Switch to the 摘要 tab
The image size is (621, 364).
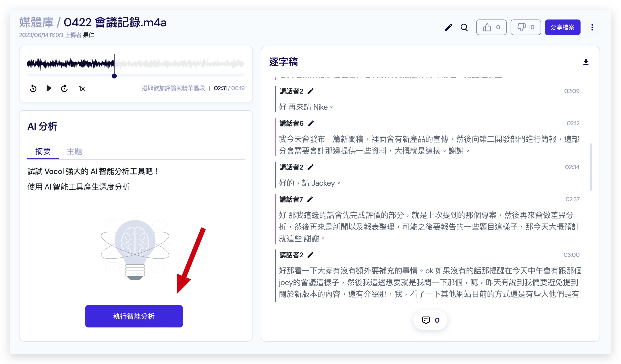click(43, 151)
